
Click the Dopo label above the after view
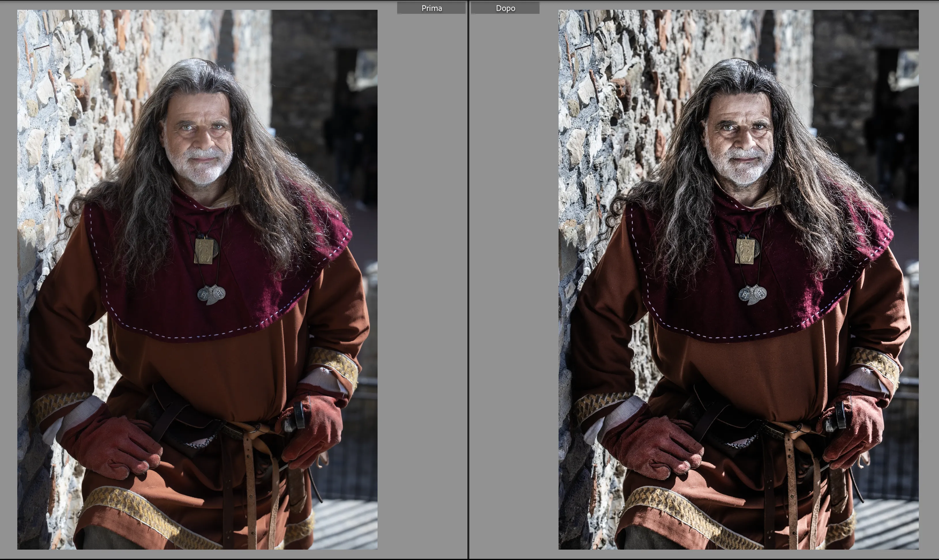click(x=505, y=8)
